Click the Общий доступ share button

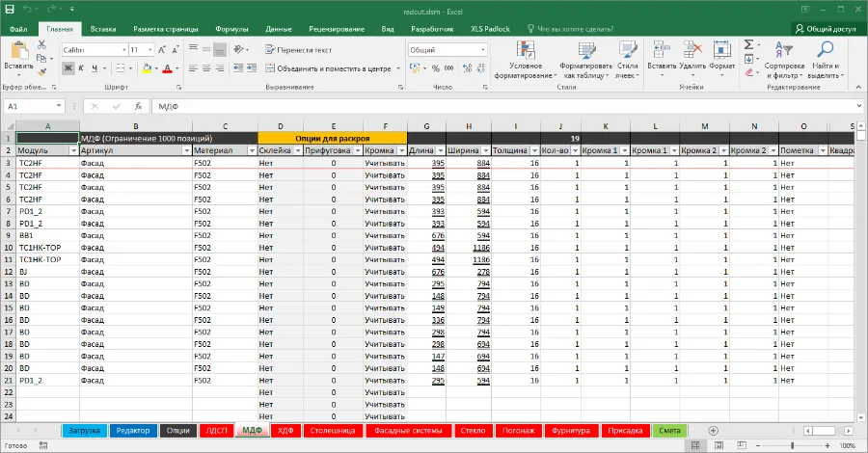pyautogui.click(x=825, y=29)
